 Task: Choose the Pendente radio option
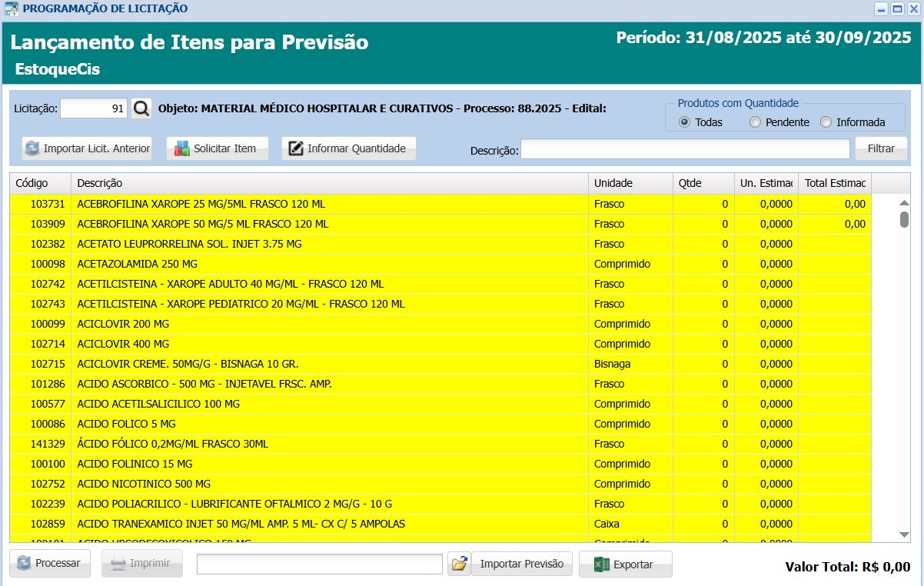pyautogui.click(x=755, y=122)
